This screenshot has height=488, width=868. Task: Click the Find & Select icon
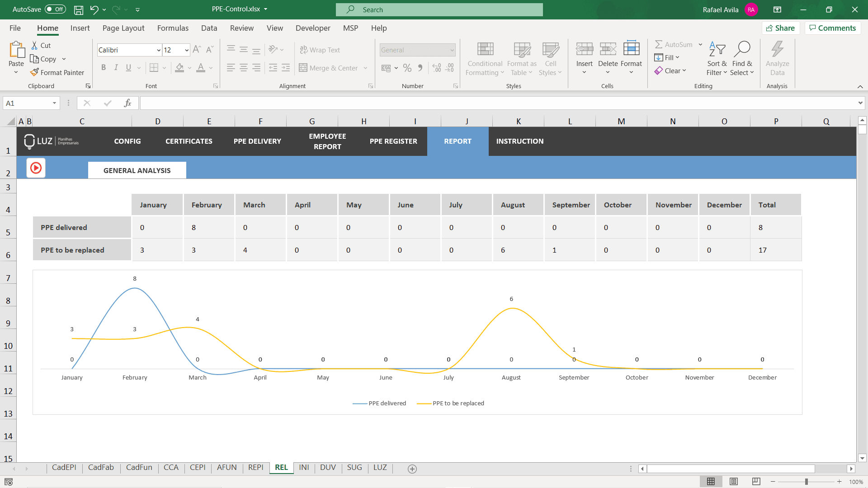pyautogui.click(x=742, y=58)
